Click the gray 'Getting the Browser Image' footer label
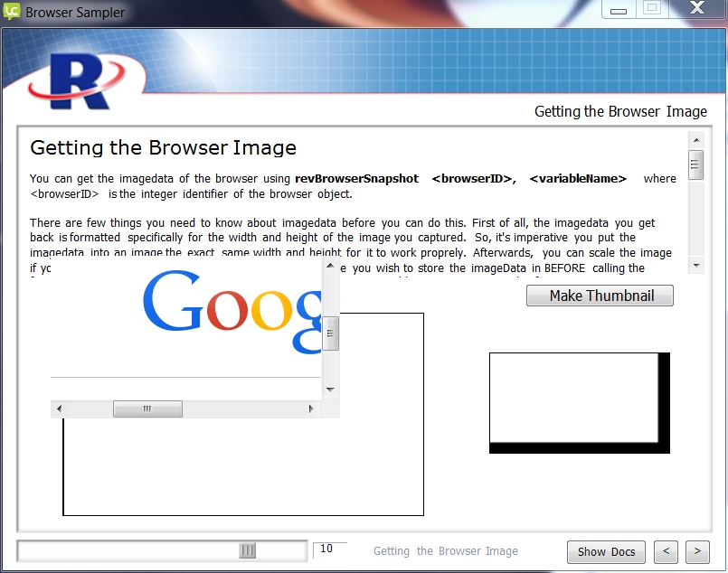Image resolution: width=728 pixels, height=573 pixels. (446, 551)
